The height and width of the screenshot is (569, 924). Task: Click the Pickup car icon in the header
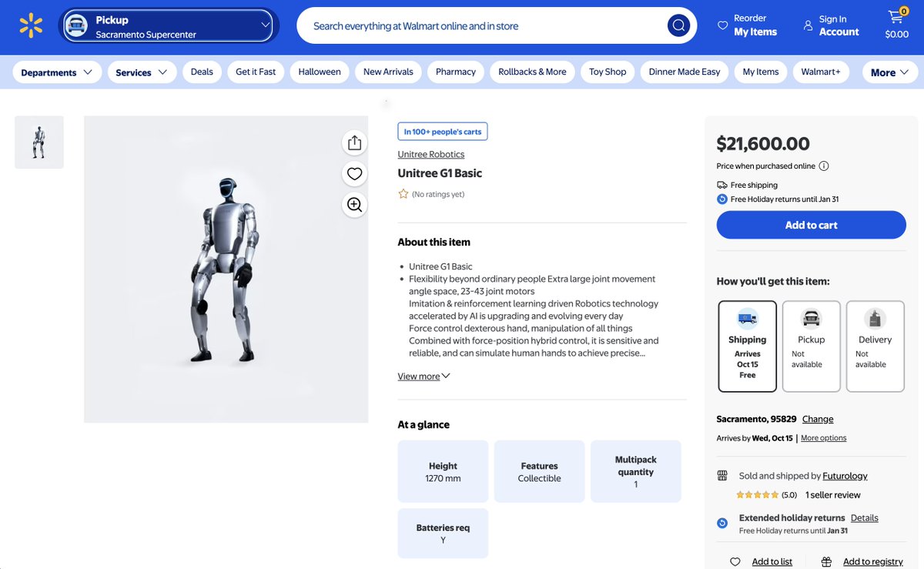pos(75,25)
